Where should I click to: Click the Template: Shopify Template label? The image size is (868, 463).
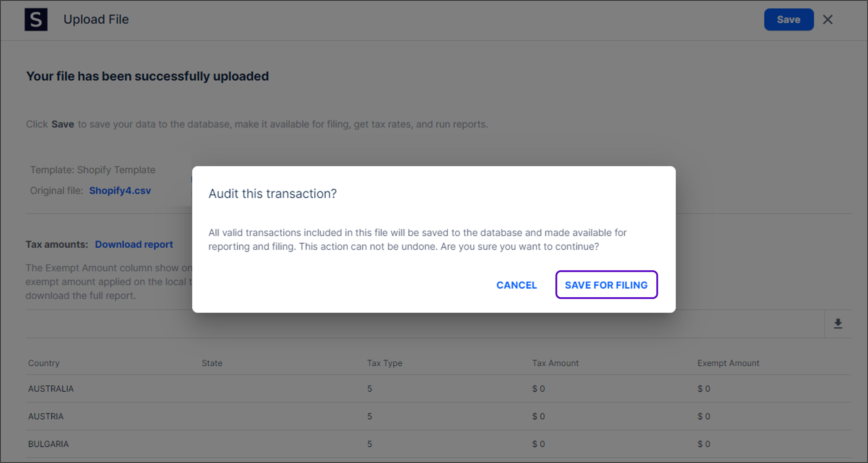(93, 170)
